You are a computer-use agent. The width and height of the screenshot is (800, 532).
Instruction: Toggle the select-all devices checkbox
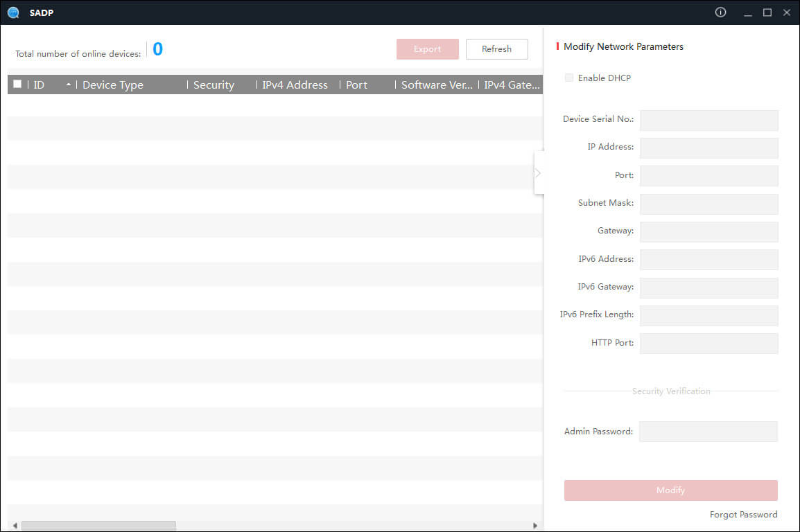(17, 84)
